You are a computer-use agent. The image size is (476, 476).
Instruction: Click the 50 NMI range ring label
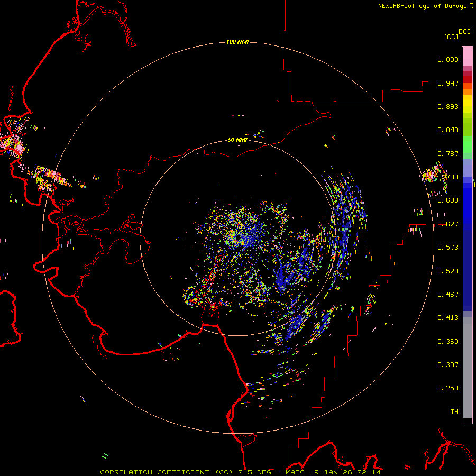237,140
